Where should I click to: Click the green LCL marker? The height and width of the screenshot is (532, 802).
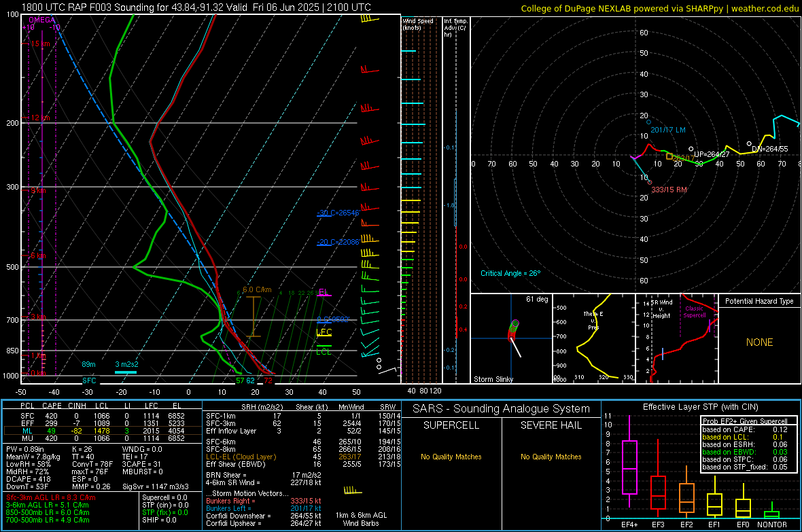324,352
